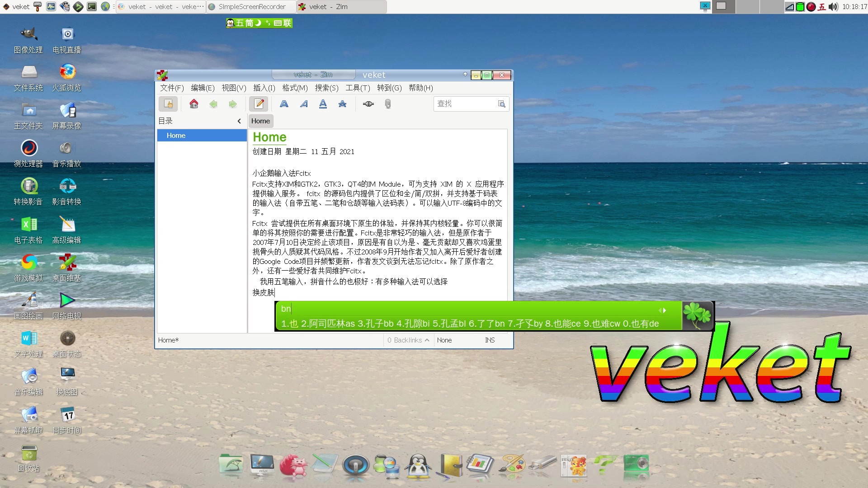Screen dimensions: 868x488
Task: Select the Home page in the index tree
Action: 176,136
